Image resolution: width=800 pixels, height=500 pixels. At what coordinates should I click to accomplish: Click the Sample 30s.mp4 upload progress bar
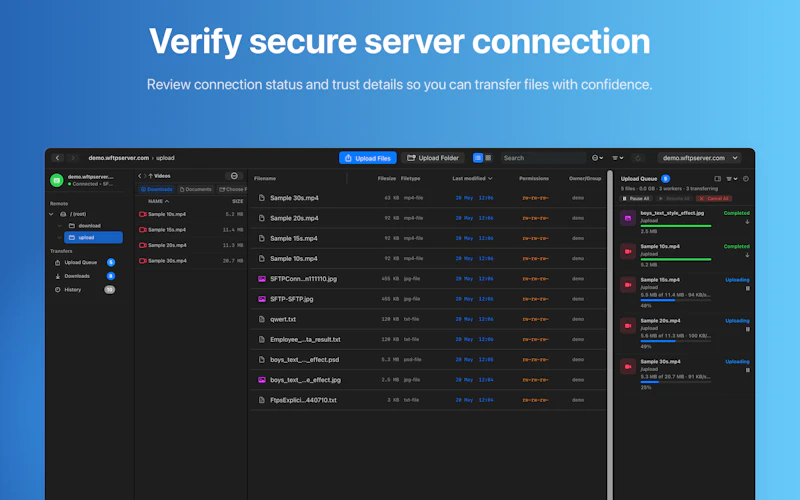click(x=676, y=382)
